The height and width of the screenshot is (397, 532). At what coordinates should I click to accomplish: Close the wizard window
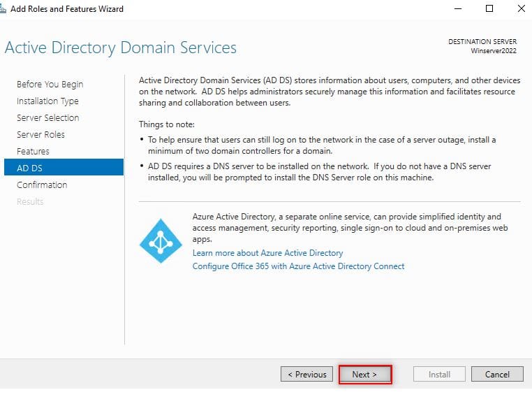click(x=521, y=9)
